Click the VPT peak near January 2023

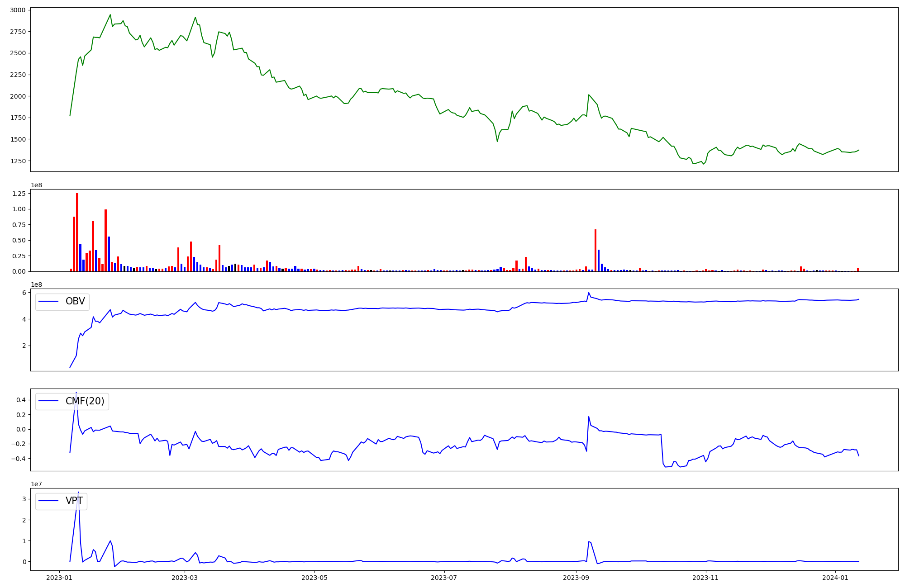78,493
